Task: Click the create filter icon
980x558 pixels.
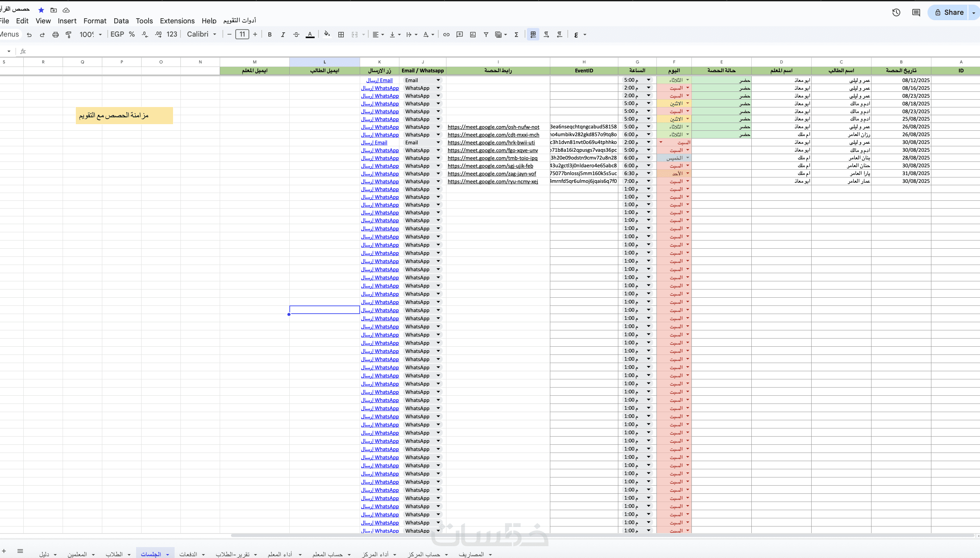Action: click(x=486, y=35)
